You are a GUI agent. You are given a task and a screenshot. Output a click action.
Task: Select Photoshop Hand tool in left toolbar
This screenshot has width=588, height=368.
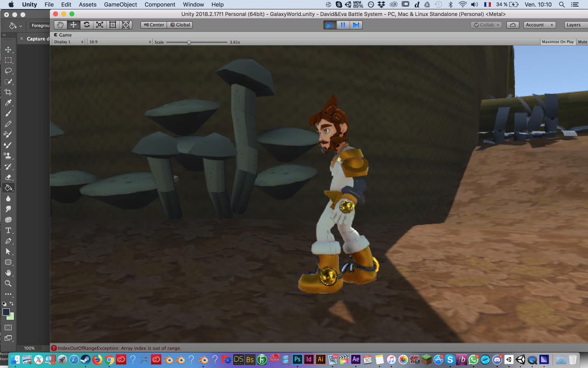(8, 273)
